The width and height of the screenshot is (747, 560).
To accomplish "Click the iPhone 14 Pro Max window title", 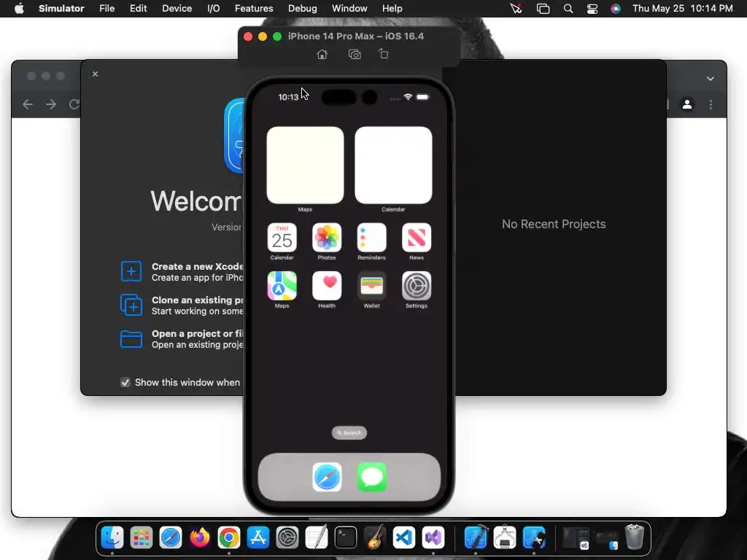I will pyautogui.click(x=355, y=36).
